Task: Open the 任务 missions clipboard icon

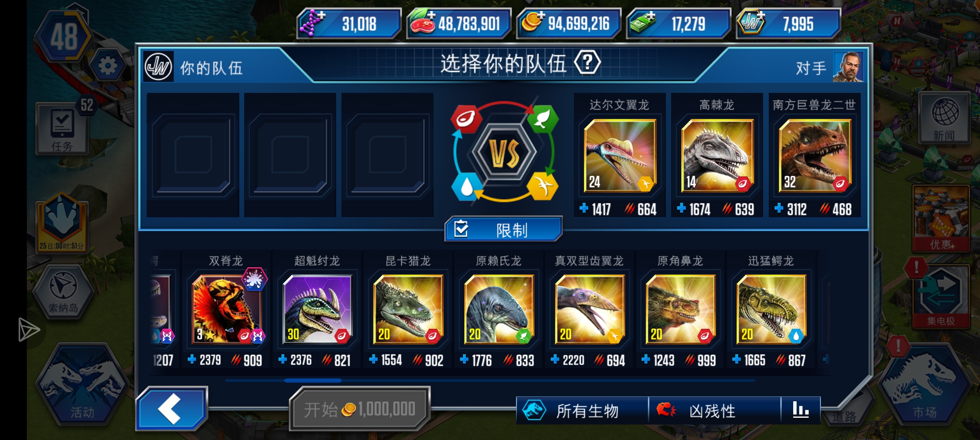Action: pyautogui.click(x=62, y=128)
